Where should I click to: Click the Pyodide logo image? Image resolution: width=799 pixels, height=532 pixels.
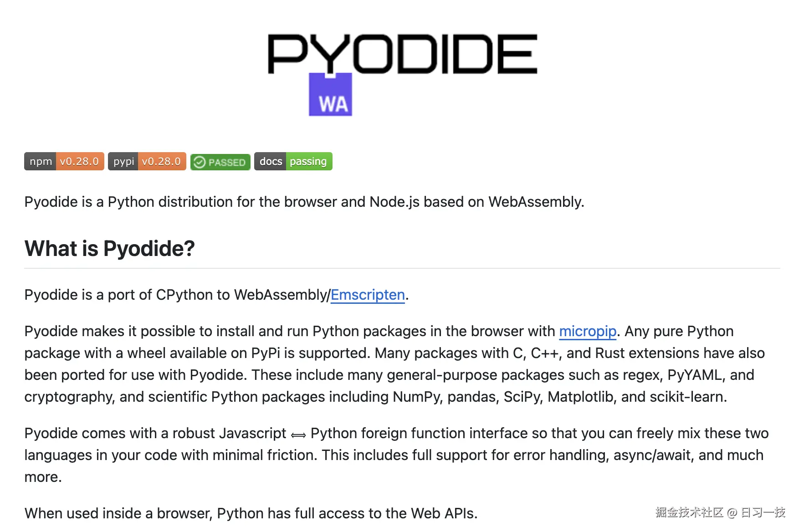tap(402, 74)
